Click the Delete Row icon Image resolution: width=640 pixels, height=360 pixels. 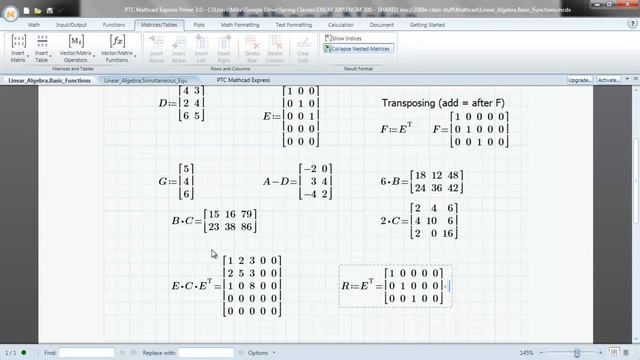252,42
